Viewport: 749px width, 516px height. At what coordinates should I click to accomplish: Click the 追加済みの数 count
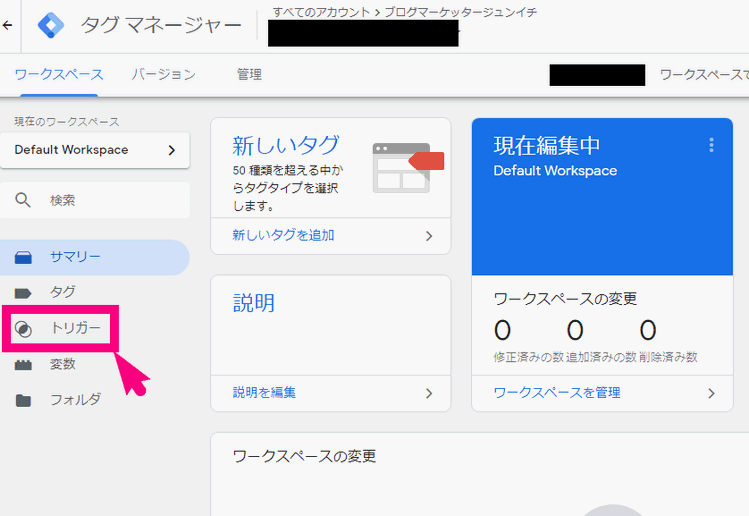(575, 330)
